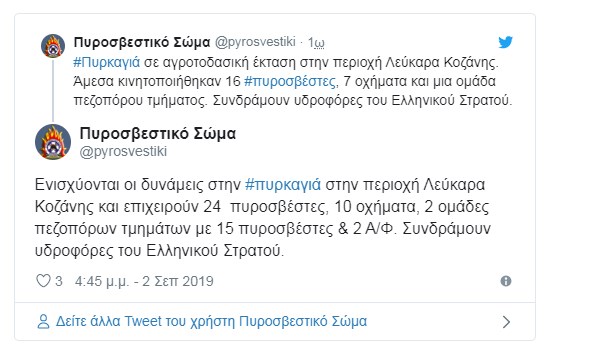Click the parent tweet text about αγροτοδασική έκταση
This screenshot has width=605, height=360.
pos(292,81)
